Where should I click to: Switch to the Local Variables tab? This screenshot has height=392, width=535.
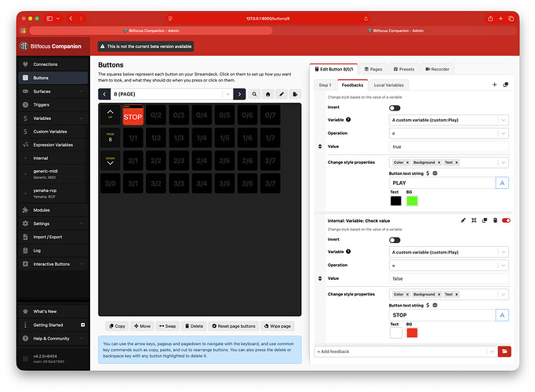pos(389,84)
